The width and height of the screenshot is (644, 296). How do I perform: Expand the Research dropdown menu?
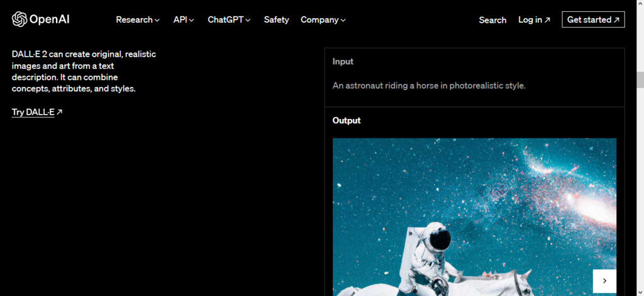click(138, 20)
